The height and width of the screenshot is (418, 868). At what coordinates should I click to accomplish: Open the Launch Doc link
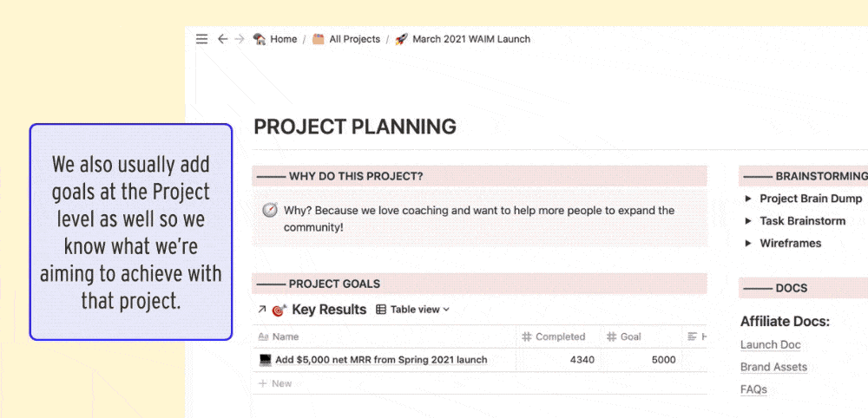pyautogui.click(x=770, y=345)
